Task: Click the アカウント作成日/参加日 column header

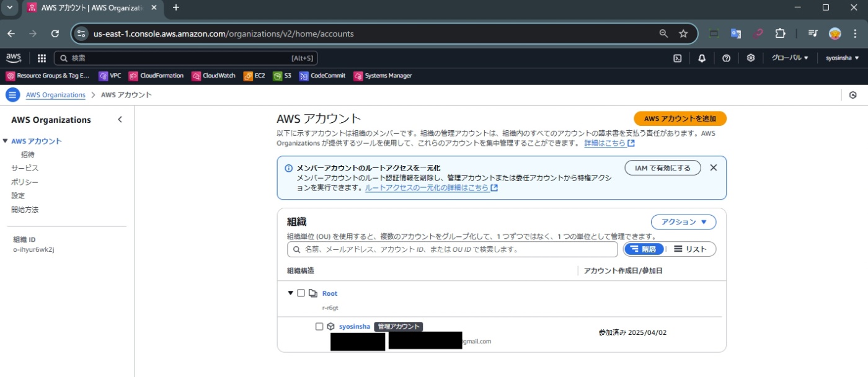Action: coord(624,271)
